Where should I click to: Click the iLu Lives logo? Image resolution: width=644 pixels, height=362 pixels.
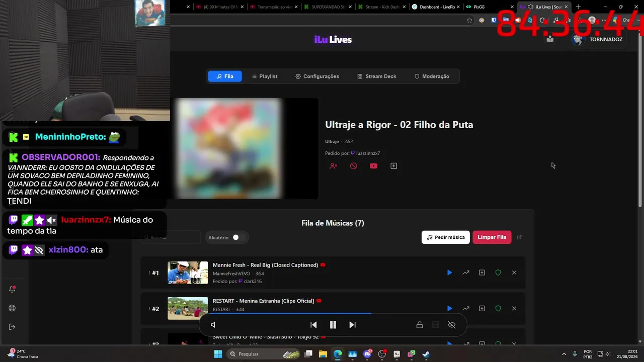pos(333,40)
